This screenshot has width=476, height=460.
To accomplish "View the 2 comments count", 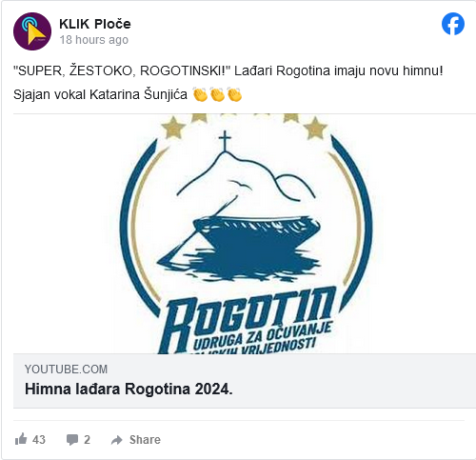I will 87,440.
